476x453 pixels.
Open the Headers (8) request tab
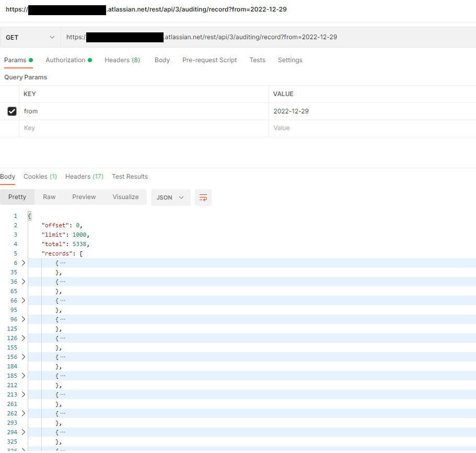(x=122, y=60)
